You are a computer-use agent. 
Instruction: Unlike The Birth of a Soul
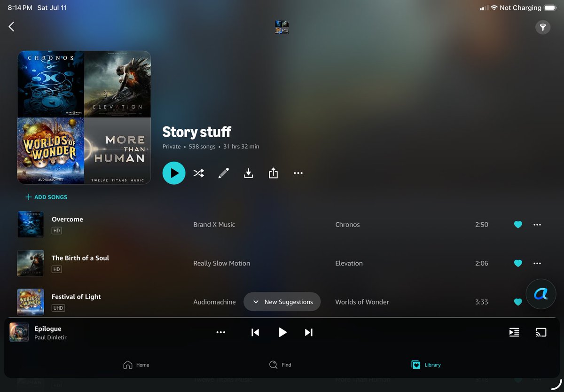(x=518, y=263)
